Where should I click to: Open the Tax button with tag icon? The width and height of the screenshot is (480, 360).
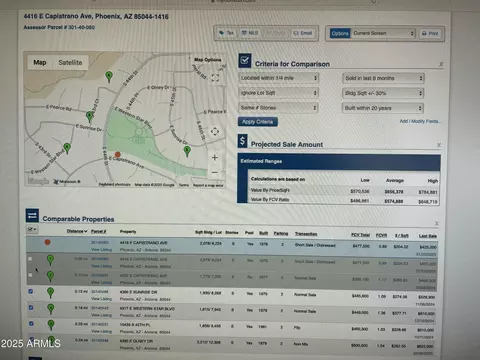[x=226, y=33]
